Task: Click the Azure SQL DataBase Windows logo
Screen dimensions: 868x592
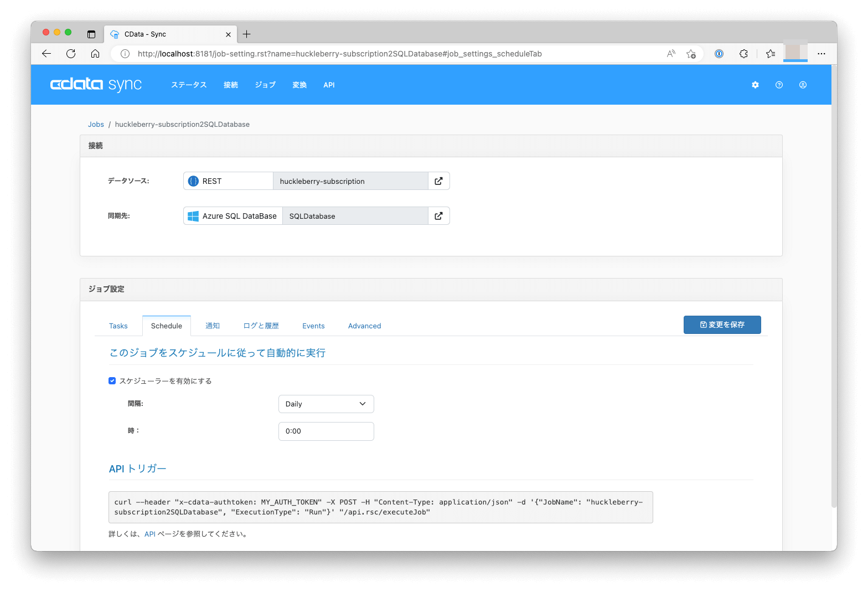Action: [193, 216]
